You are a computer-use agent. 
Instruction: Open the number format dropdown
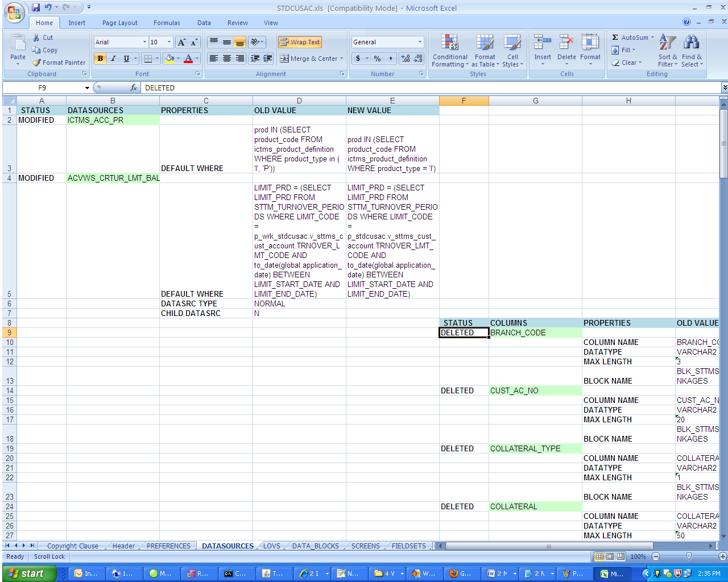coord(420,42)
